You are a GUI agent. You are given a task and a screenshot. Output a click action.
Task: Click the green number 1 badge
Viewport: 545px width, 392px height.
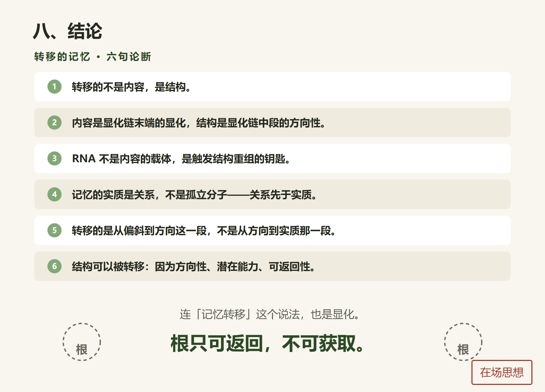click(x=55, y=87)
